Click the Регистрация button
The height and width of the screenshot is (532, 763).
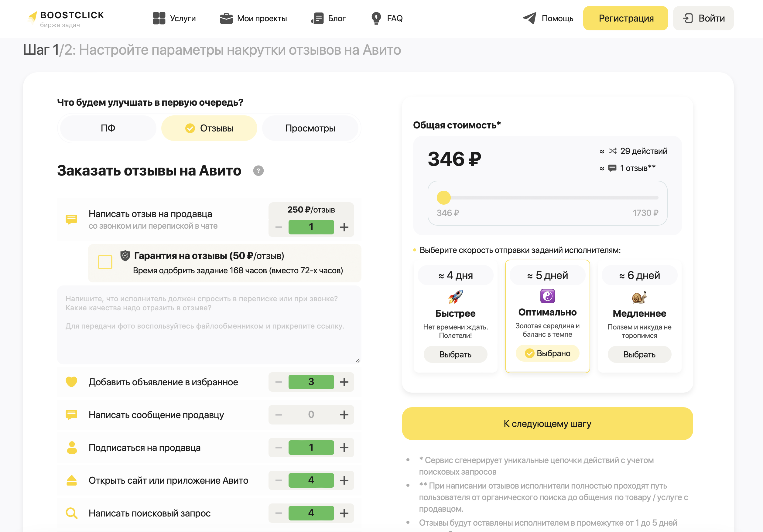click(625, 18)
